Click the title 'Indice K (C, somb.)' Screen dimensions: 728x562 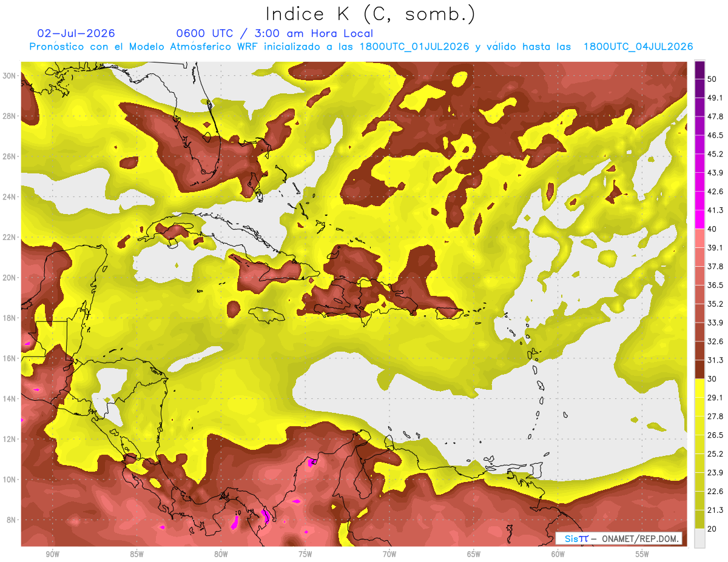pyautogui.click(x=370, y=14)
